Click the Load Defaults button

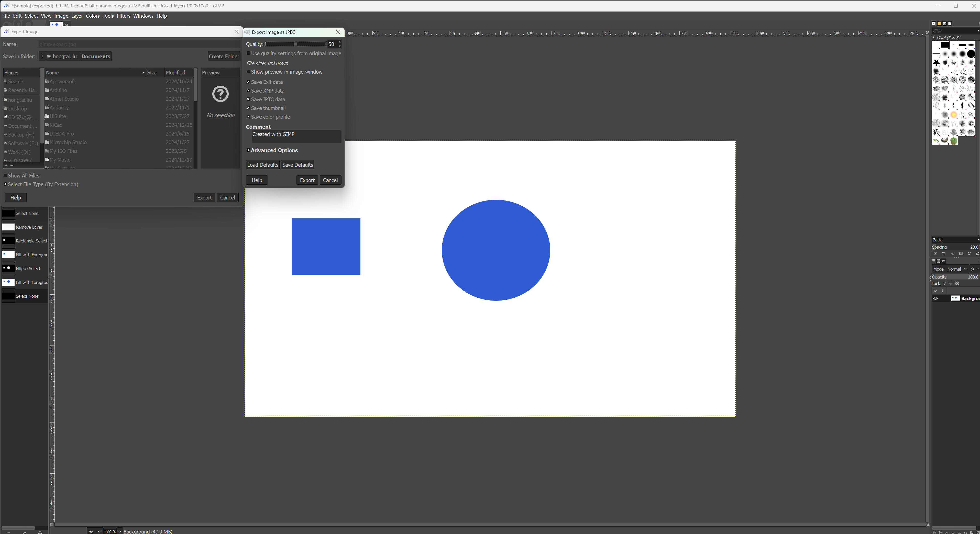pyautogui.click(x=262, y=165)
